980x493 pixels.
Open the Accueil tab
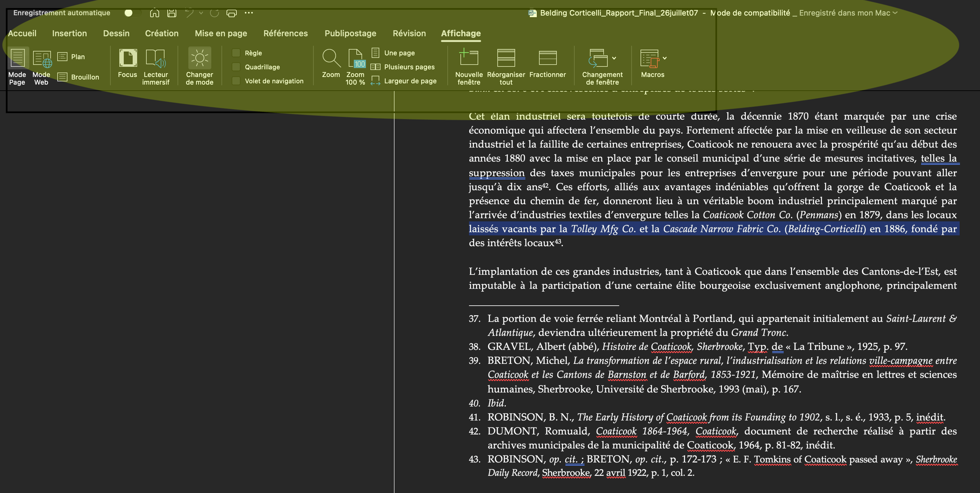pos(22,33)
